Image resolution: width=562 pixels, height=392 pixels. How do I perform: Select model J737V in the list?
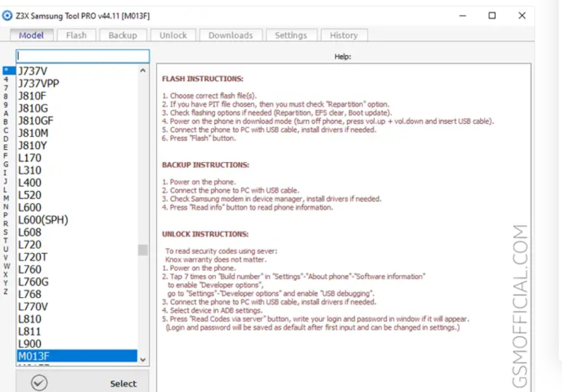click(77, 71)
